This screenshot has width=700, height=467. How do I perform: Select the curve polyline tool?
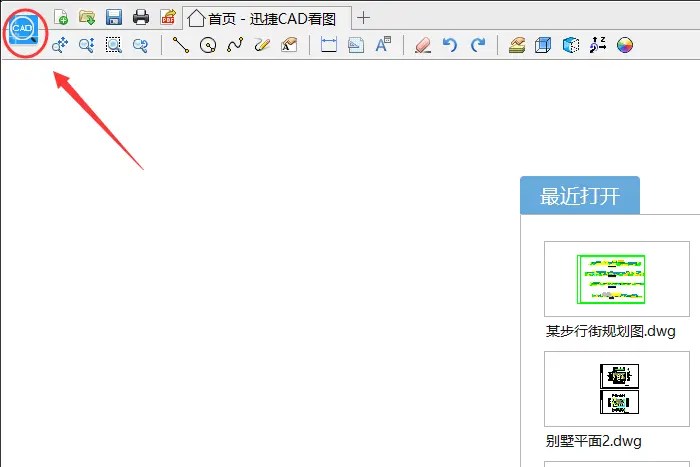235,45
